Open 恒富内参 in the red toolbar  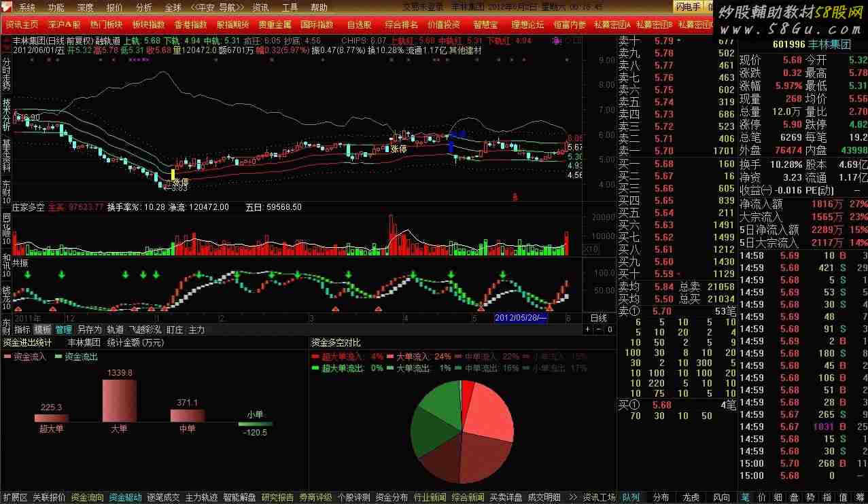click(570, 24)
